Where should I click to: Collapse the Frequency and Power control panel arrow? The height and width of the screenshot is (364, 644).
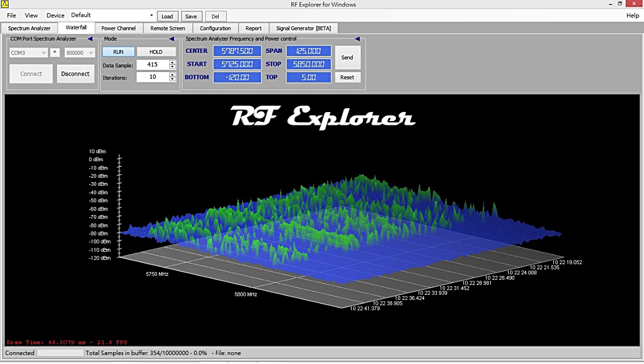click(x=357, y=39)
